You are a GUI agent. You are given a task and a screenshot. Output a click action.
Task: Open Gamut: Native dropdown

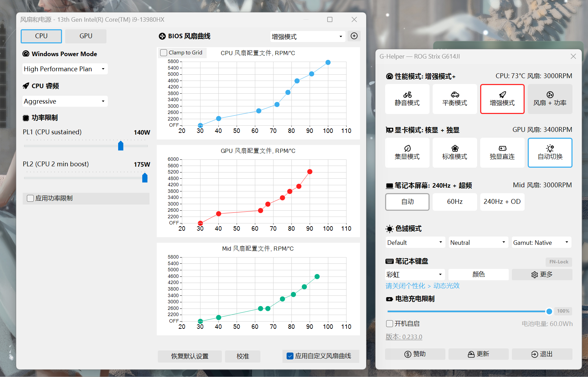(541, 242)
